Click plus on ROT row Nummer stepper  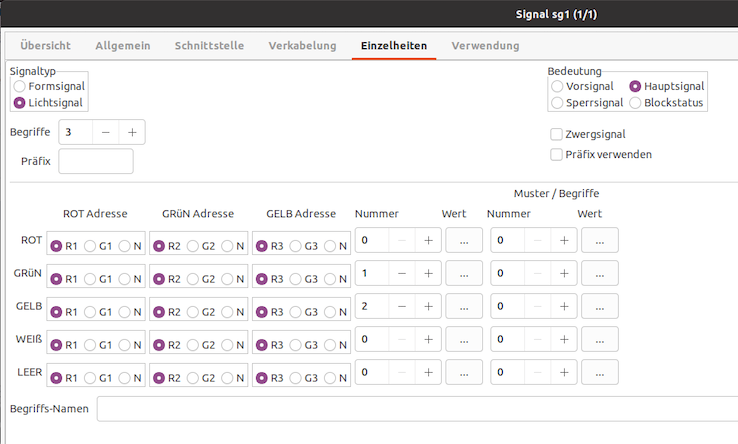pos(428,240)
